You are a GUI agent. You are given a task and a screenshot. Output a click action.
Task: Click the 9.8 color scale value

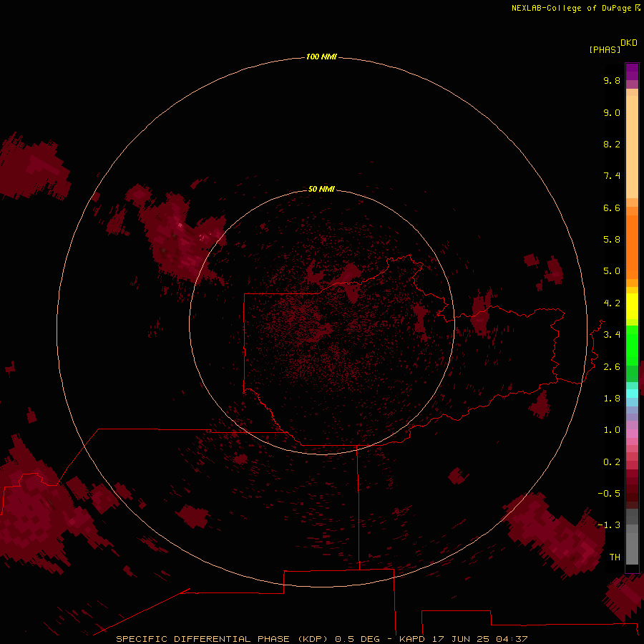coord(612,80)
